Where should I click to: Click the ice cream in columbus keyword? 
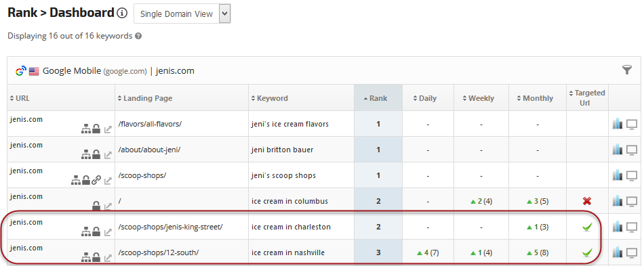click(x=289, y=201)
